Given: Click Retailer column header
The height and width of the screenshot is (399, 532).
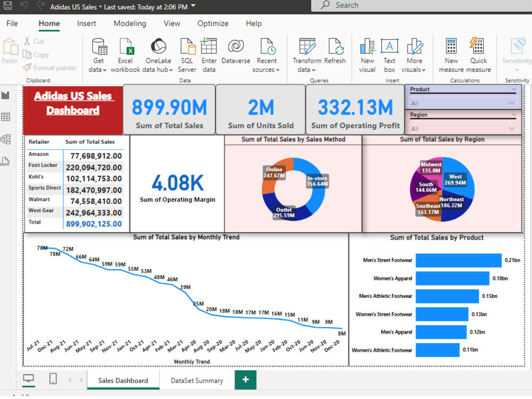Looking at the screenshot, I should click(x=39, y=142).
